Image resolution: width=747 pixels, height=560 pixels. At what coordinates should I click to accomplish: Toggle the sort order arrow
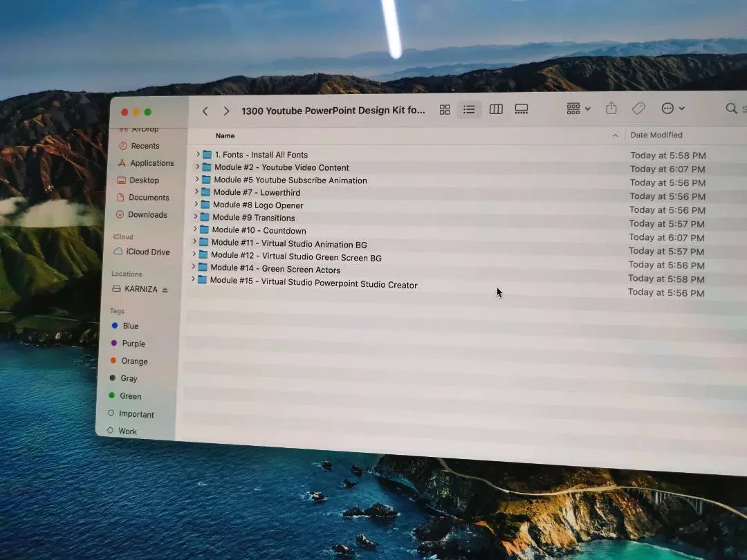click(x=615, y=136)
